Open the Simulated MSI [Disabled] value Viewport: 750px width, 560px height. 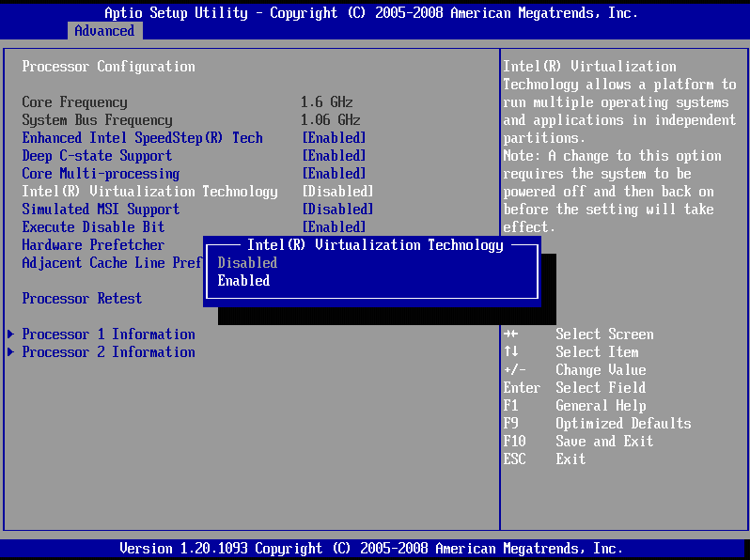(337, 210)
